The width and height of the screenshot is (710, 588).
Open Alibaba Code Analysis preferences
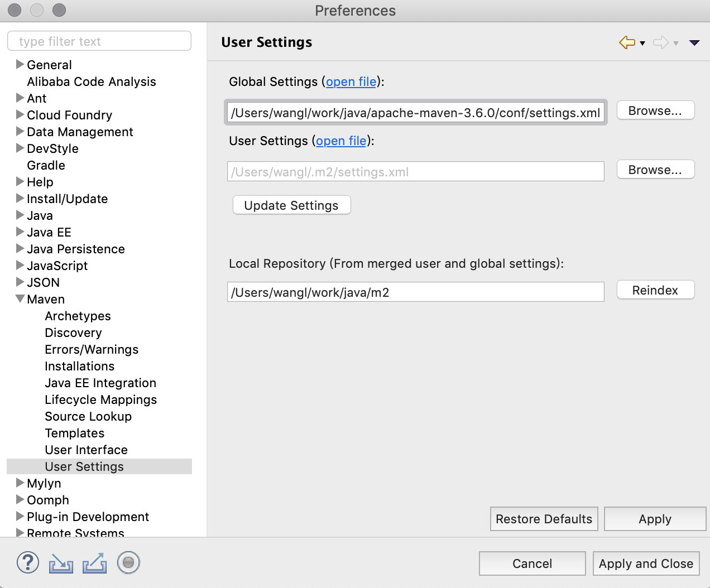click(x=91, y=81)
